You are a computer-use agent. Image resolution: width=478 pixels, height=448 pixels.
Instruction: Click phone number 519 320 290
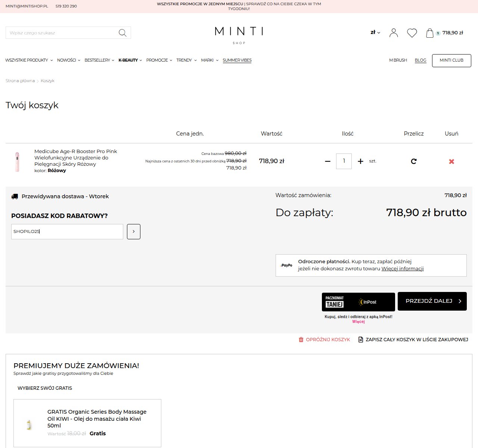[66, 6]
